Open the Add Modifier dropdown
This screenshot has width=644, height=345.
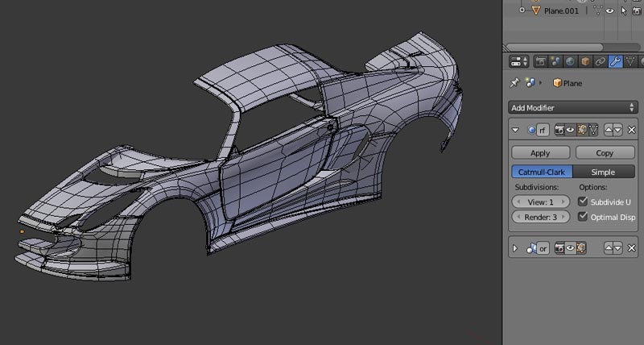click(x=572, y=107)
